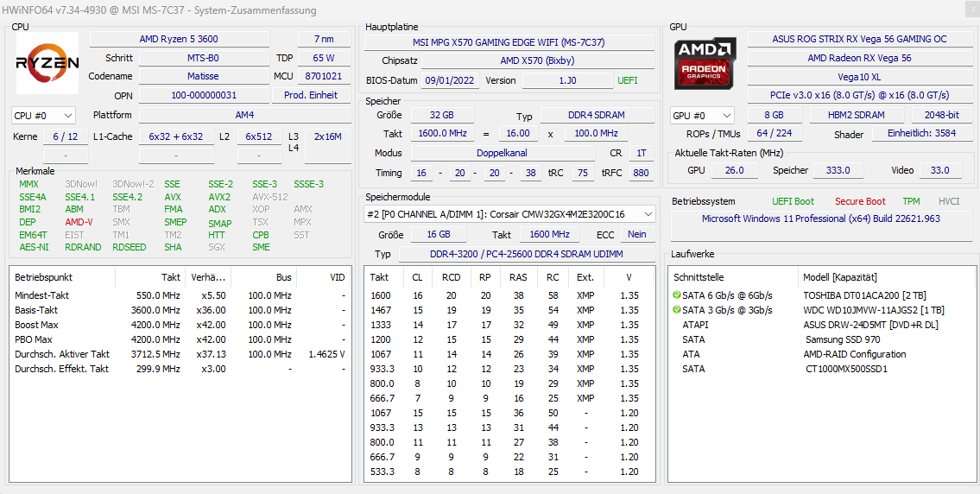Image resolution: width=980 pixels, height=494 pixels.
Task: Click the AMD Radeon Graphics logo
Action: tap(705, 62)
